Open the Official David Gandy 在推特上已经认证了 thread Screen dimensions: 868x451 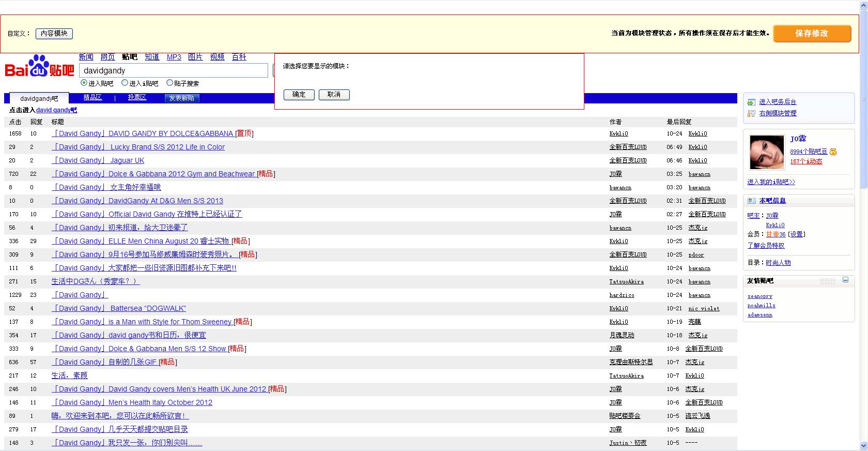coord(147,214)
